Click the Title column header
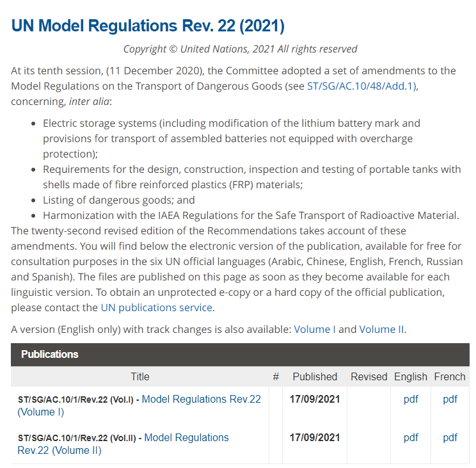This screenshot has width=476, height=468. [x=140, y=376]
